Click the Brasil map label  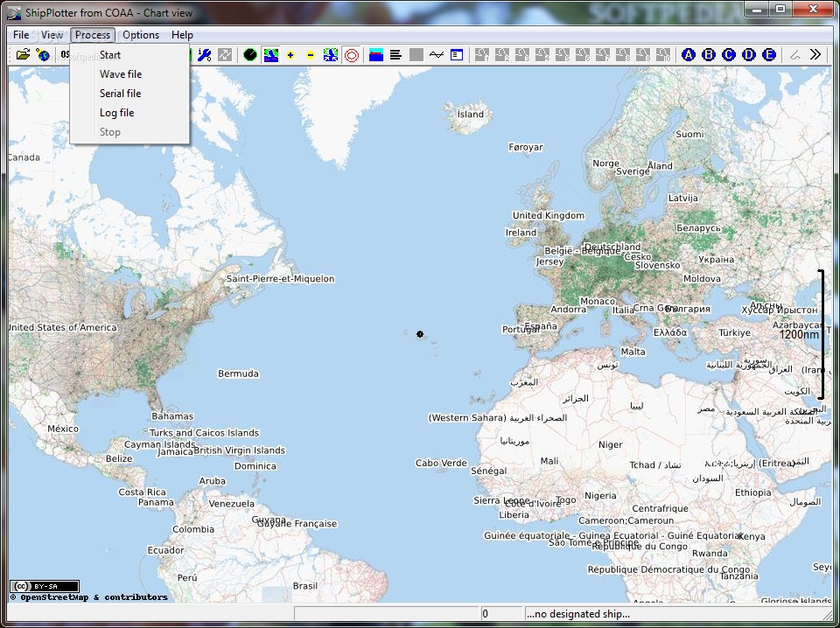click(x=305, y=586)
